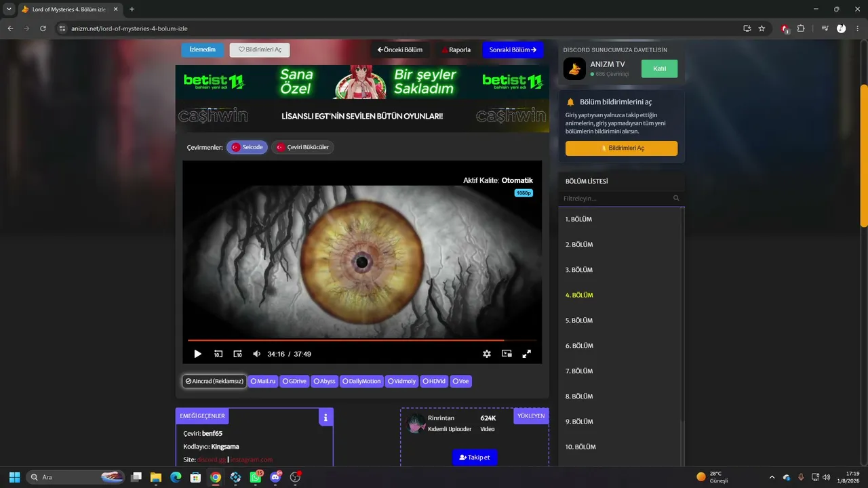868x488 pixels.
Task: Mark episode with İzlemedim button
Action: tap(202, 49)
